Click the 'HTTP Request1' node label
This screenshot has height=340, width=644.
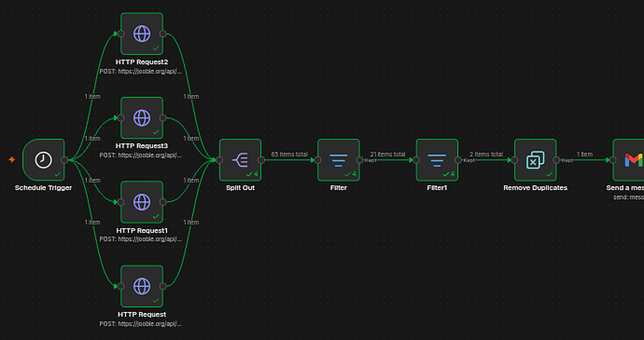142,230
